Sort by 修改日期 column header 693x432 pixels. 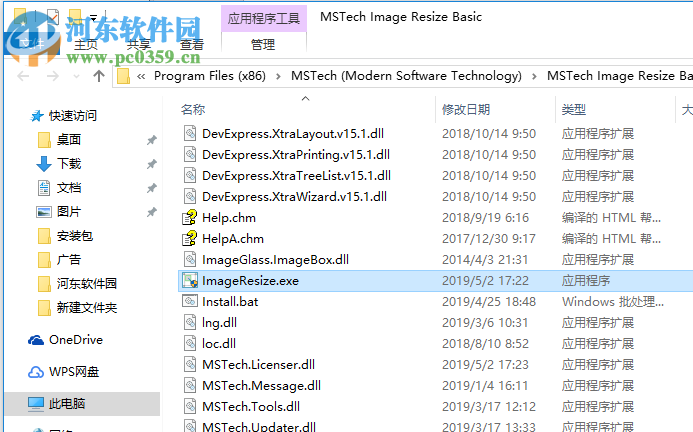(x=466, y=110)
